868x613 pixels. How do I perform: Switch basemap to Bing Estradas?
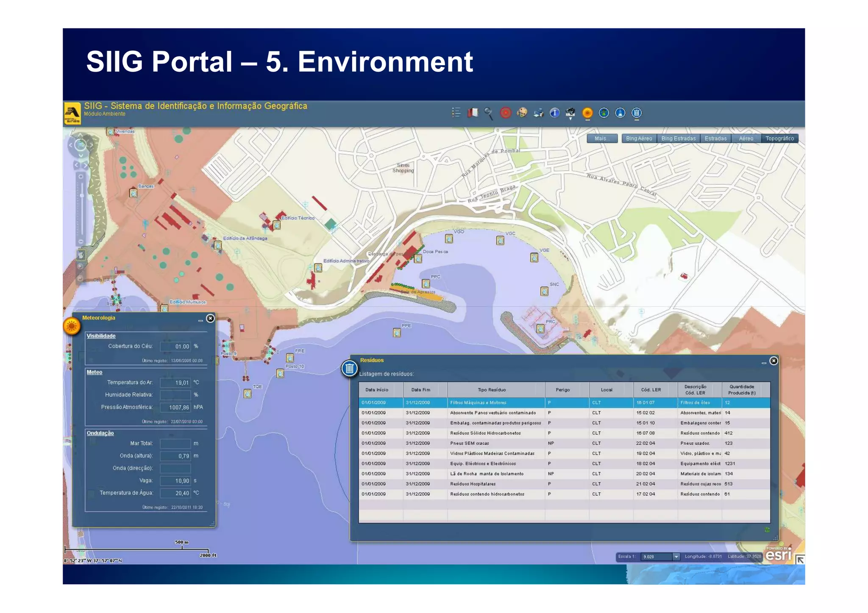(679, 139)
